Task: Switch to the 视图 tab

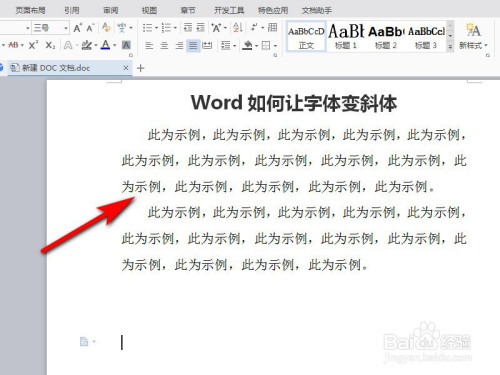Action: coord(149,11)
